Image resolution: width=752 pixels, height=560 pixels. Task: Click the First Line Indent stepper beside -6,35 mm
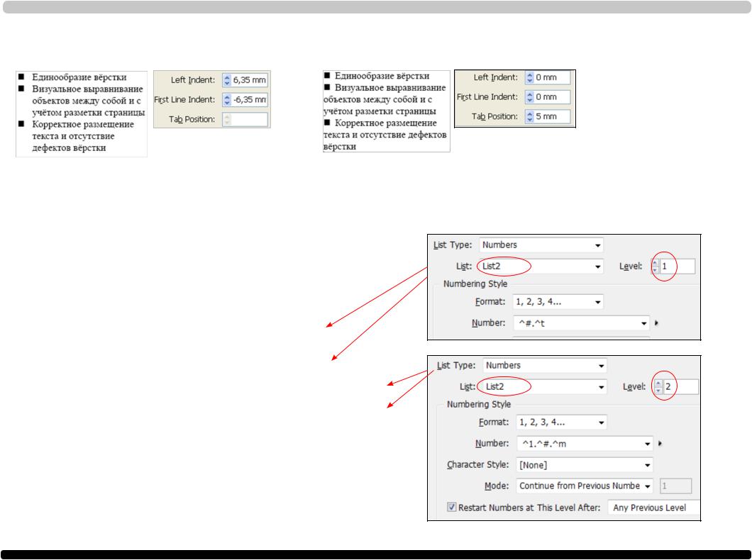coord(227,100)
